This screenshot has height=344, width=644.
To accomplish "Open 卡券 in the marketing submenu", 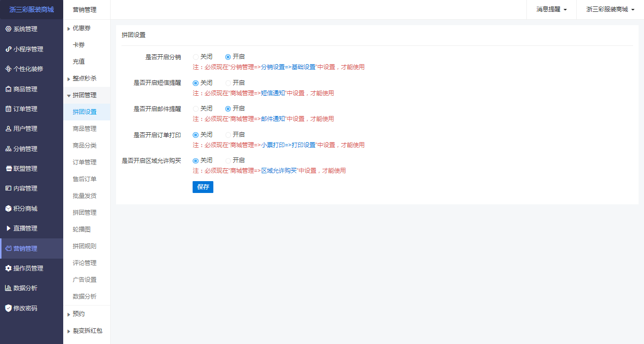I will [86, 45].
